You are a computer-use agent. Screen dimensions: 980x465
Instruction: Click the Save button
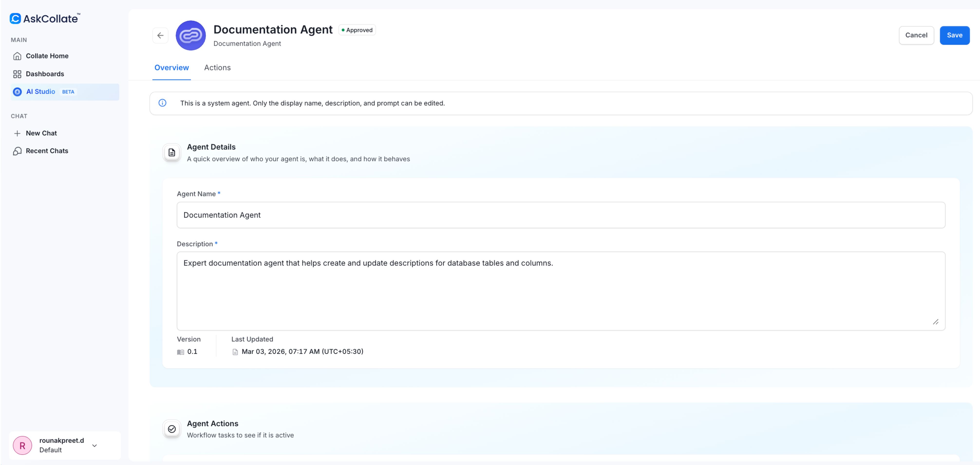pos(954,35)
